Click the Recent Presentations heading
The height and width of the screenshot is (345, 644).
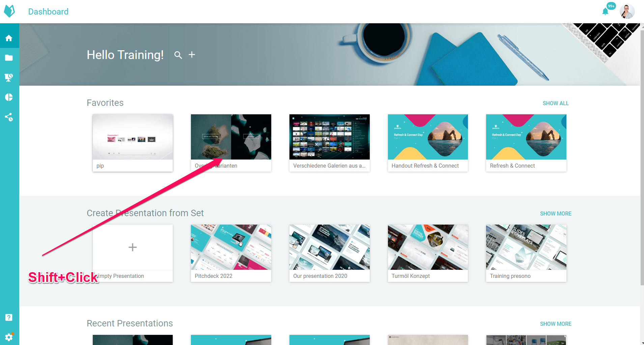(x=130, y=323)
